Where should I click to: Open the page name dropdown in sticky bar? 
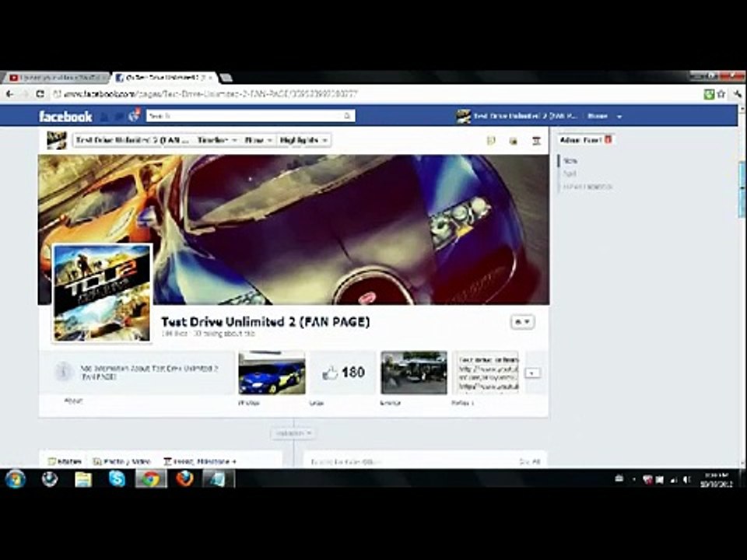132,140
